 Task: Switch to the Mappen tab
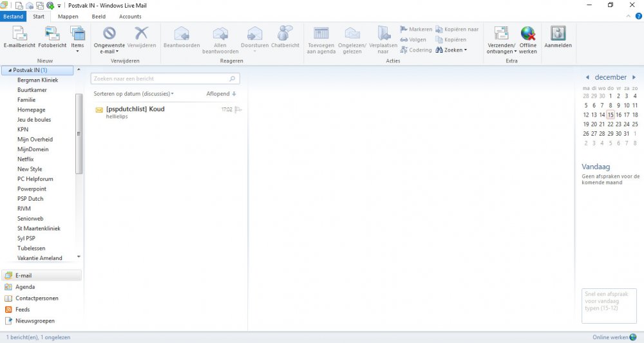(68, 17)
